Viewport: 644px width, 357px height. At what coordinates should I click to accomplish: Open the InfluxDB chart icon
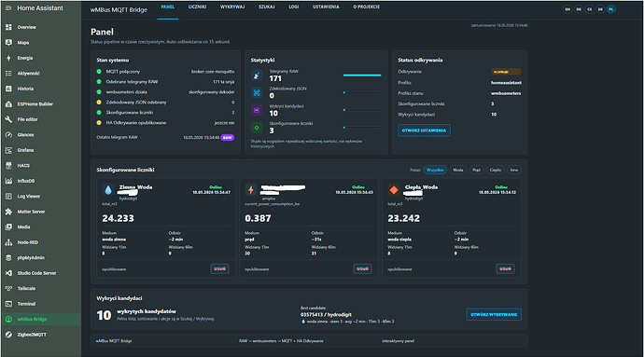tap(8, 181)
